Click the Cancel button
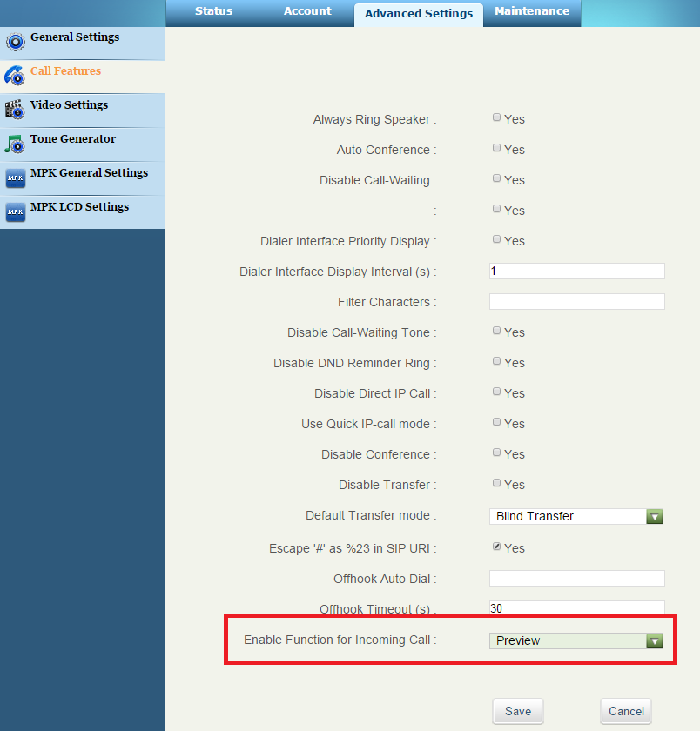Image resolution: width=700 pixels, height=731 pixels. click(x=626, y=711)
